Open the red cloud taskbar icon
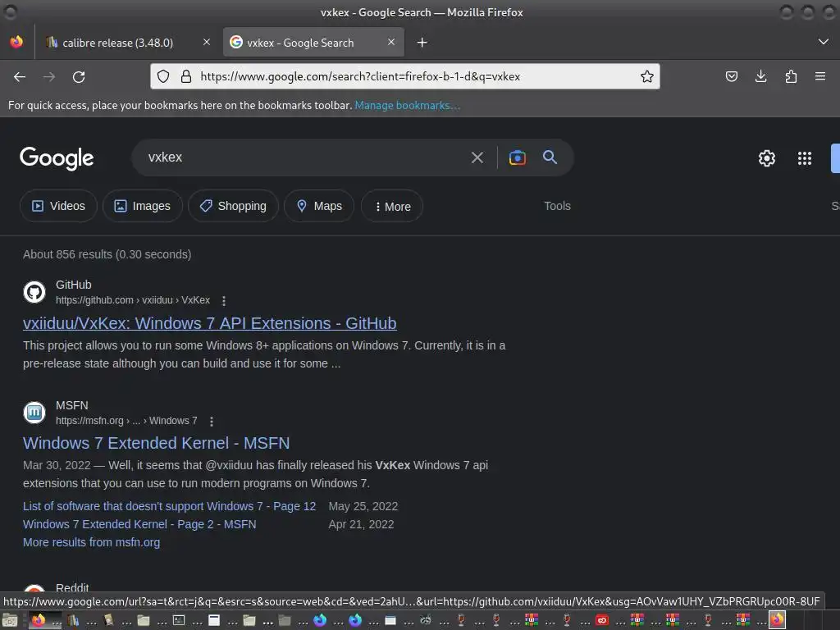 (x=602, y=620)
